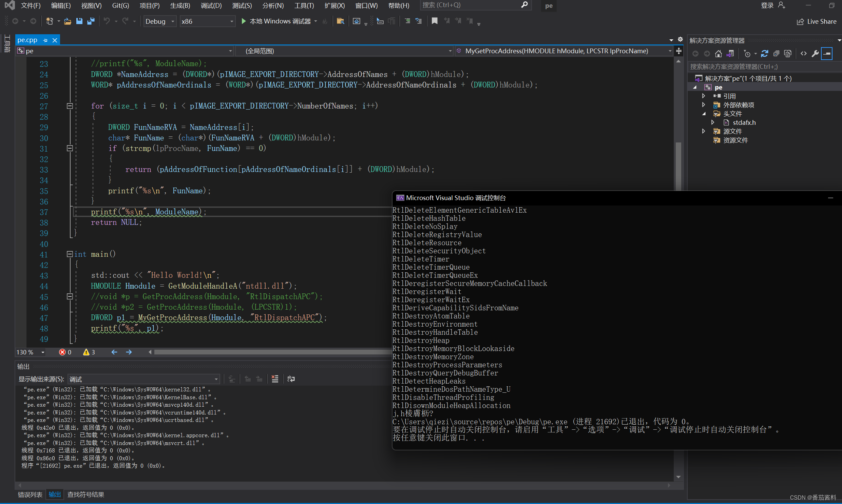Switch to the 错误列表 tab

tap(30, 495)
